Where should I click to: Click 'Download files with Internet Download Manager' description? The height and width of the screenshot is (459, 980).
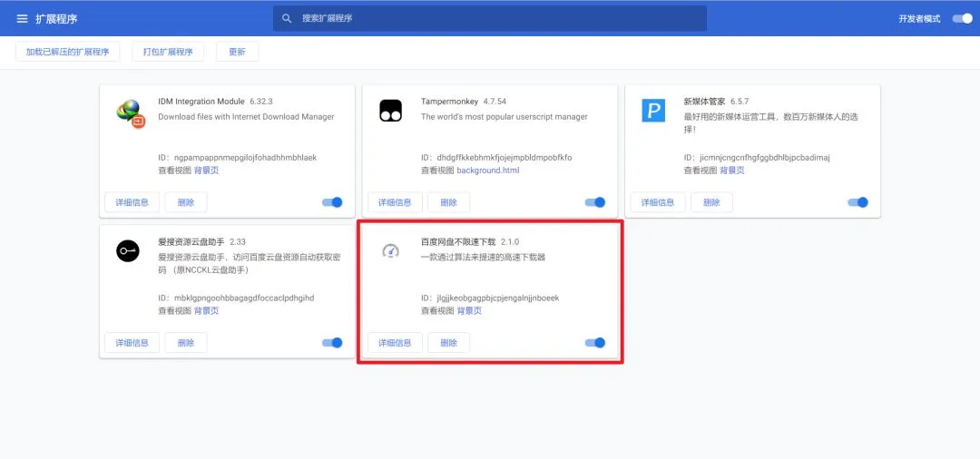[x=246, y=117]
